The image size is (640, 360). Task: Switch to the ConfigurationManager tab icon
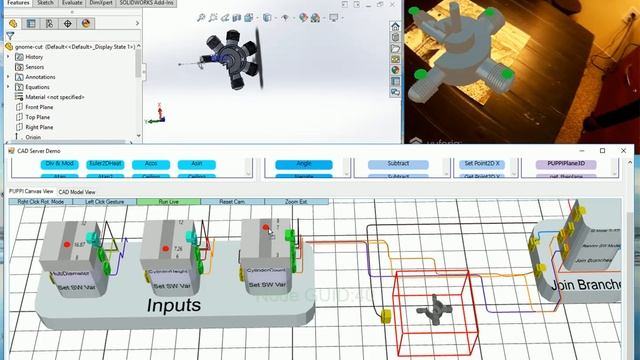pos(49,24)
